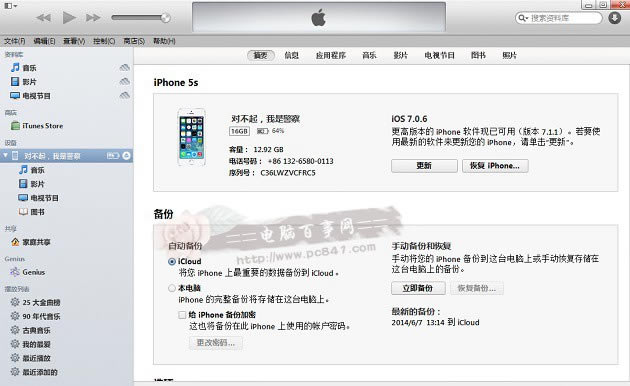The image size is (630, 386).
Task: Click the play button
Action: [x=69, y=17]
